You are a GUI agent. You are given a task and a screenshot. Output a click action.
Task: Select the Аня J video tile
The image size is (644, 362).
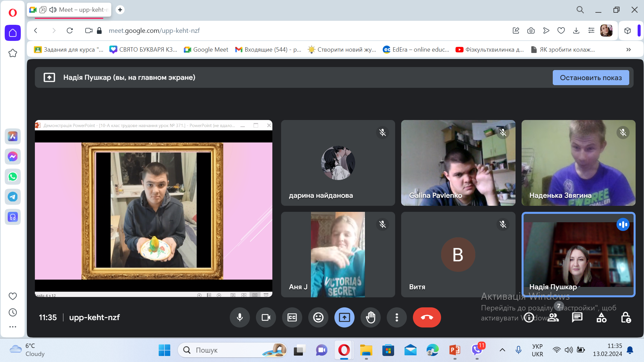338,254
